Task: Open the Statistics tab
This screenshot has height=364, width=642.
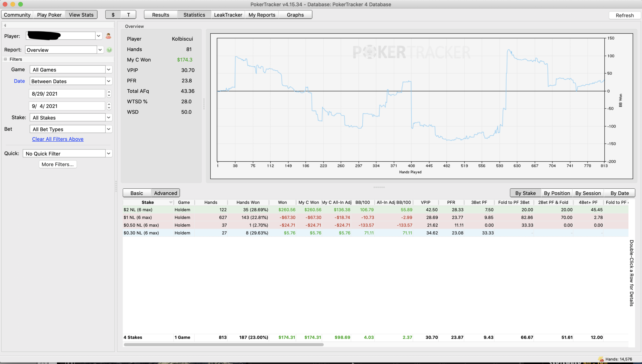Action: (x=194, y=15)
